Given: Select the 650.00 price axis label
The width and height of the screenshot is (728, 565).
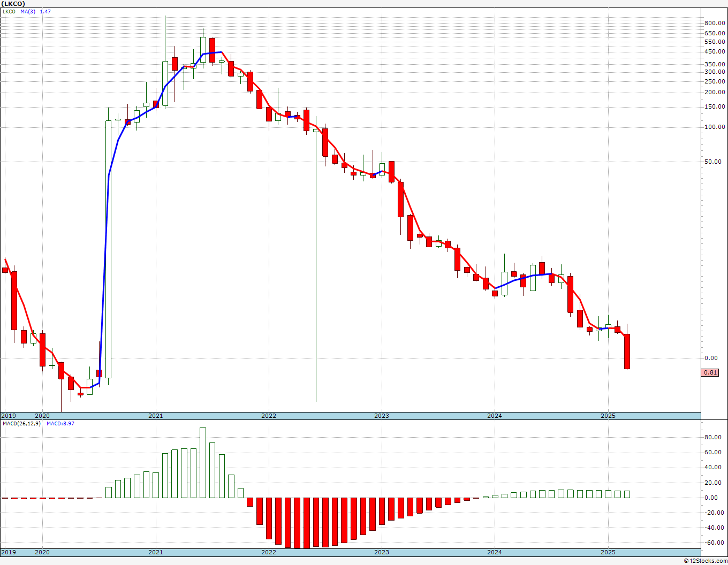Looking at the screenshot, I should (x=715, y=33).
